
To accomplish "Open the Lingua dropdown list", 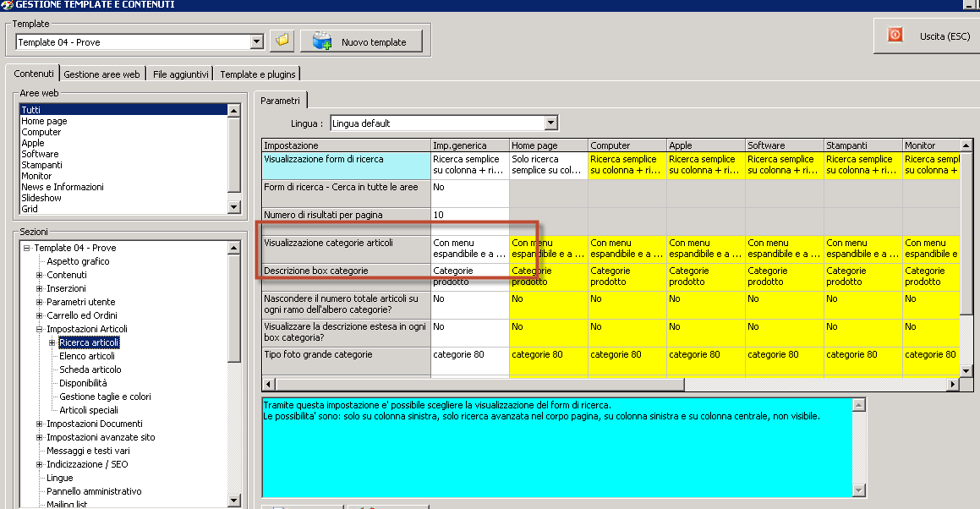I will click(550, 123).
